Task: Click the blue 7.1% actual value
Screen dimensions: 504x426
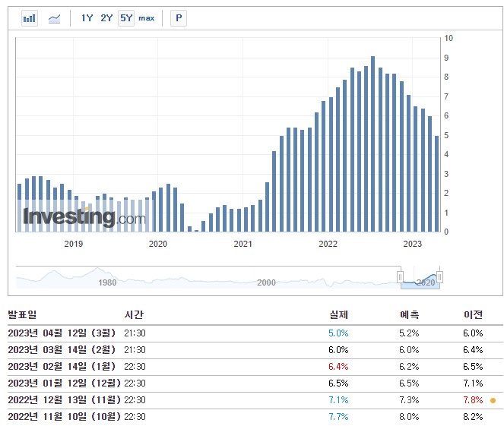Action: click(x=338, y=400)
